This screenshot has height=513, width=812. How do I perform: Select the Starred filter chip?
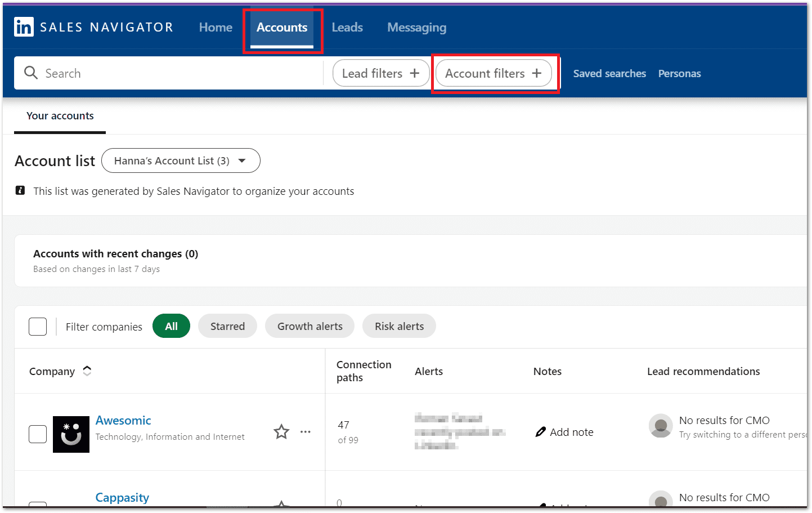tap(227, 327)
